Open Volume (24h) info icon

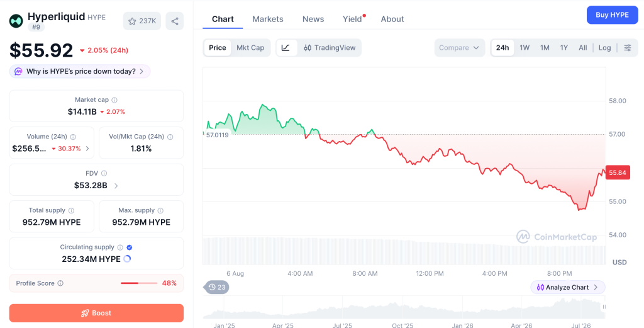[x=73, y=137]
